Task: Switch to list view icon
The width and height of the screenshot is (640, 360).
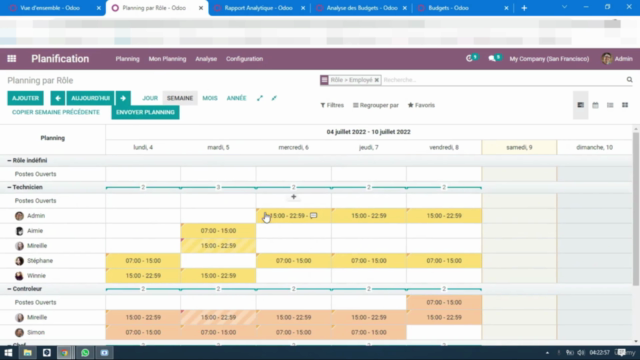Action: point(610,105)
